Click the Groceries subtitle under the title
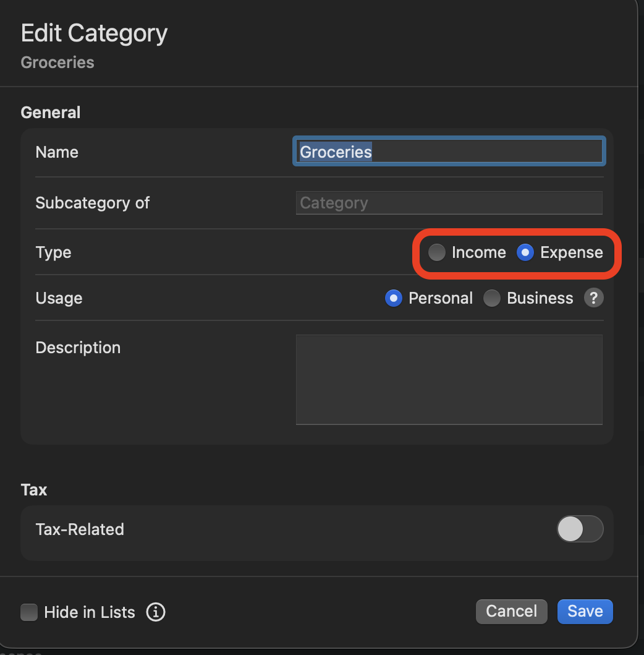The width and height of the screenshot is (644, 655). pyautogui.click(x=57, y=62)
